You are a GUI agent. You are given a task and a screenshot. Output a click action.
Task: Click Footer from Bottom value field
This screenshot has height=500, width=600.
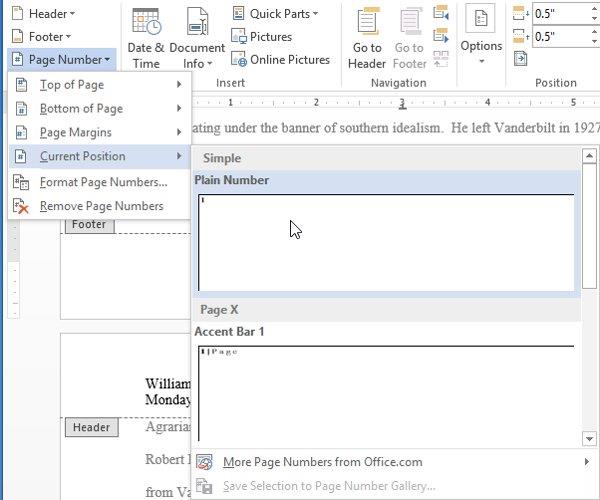pos(561,37)
